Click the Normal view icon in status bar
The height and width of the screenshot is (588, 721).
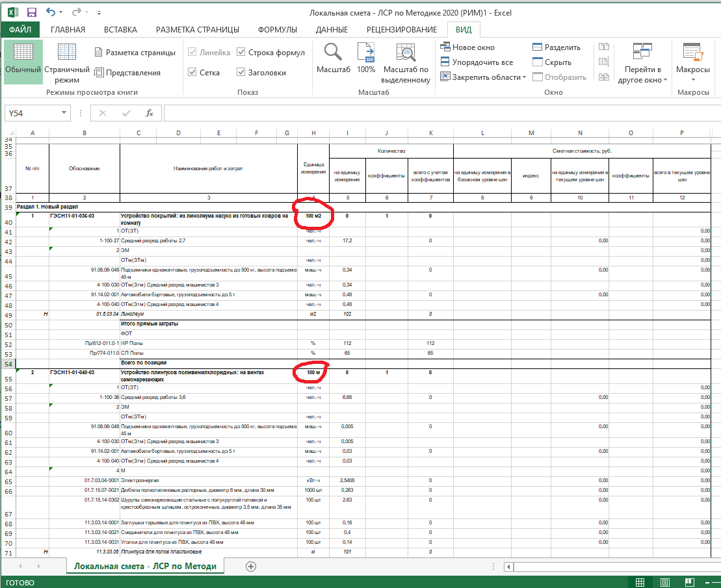coord(640,583)
